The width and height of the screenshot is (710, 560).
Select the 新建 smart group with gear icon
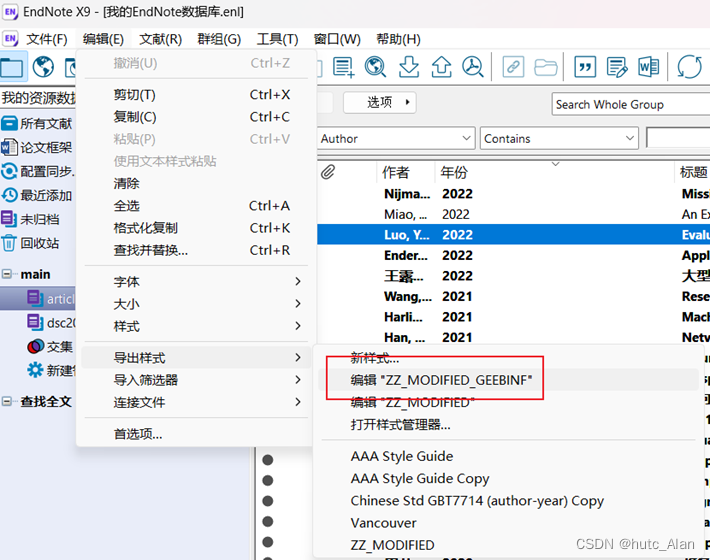(x=51, y=370)
